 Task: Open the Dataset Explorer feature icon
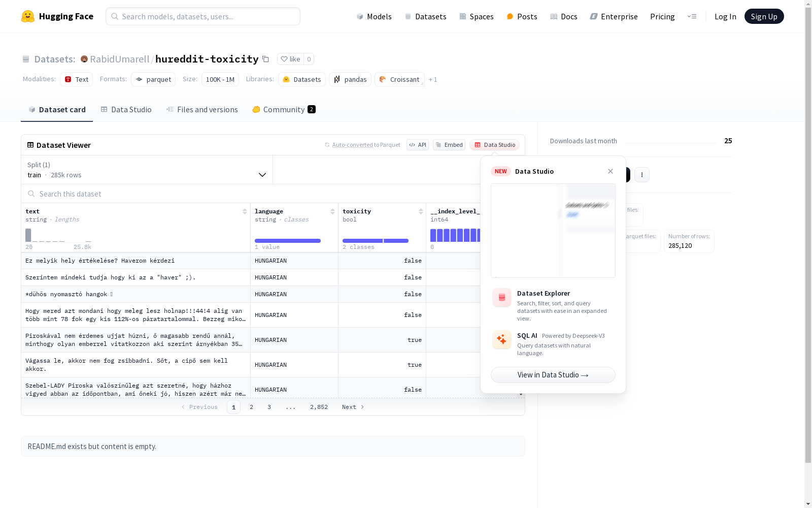click(x=502, y=298)
